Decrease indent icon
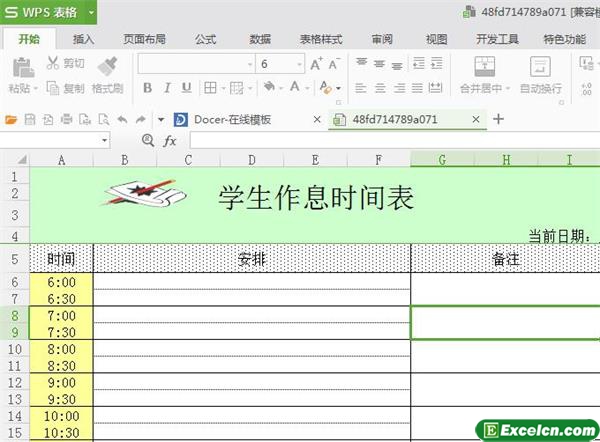 (419, 63)
